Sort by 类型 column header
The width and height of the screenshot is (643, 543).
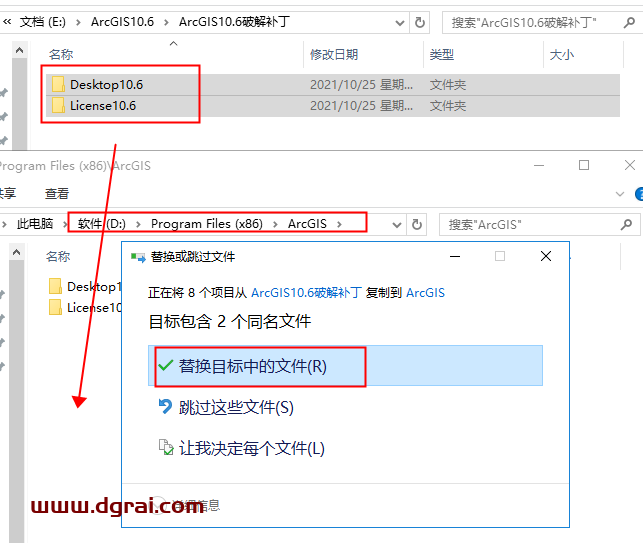[x=442, y=54]
